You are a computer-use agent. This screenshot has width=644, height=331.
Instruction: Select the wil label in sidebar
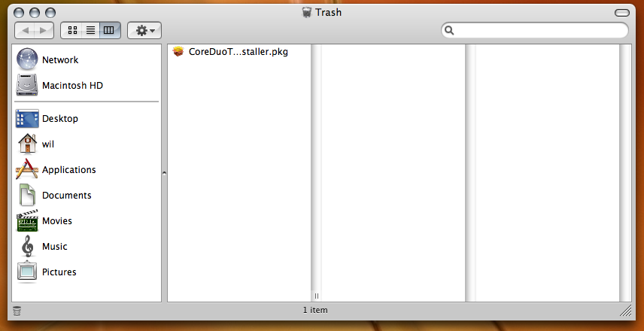pyautogui.click(x=48, y=144)
